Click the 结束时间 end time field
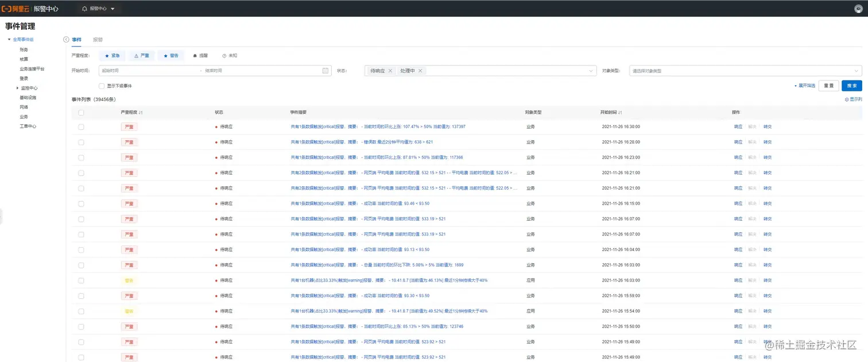 click(262, 71)
